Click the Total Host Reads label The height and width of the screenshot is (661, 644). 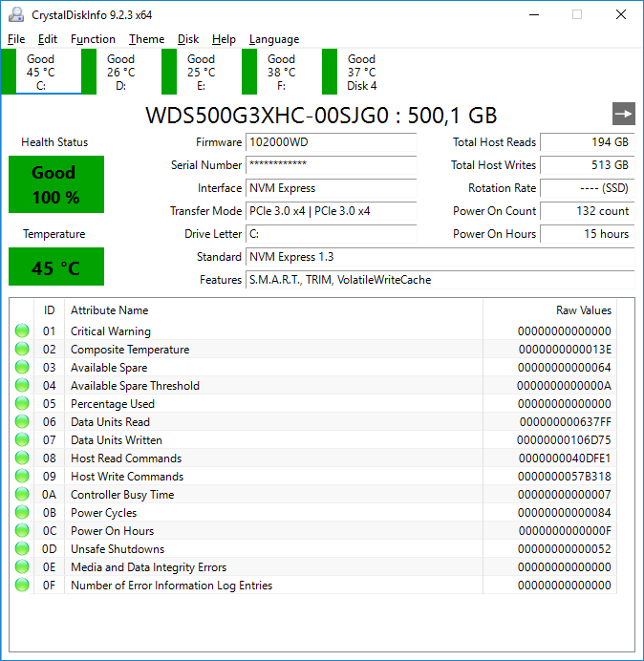[x=494, y=142]
